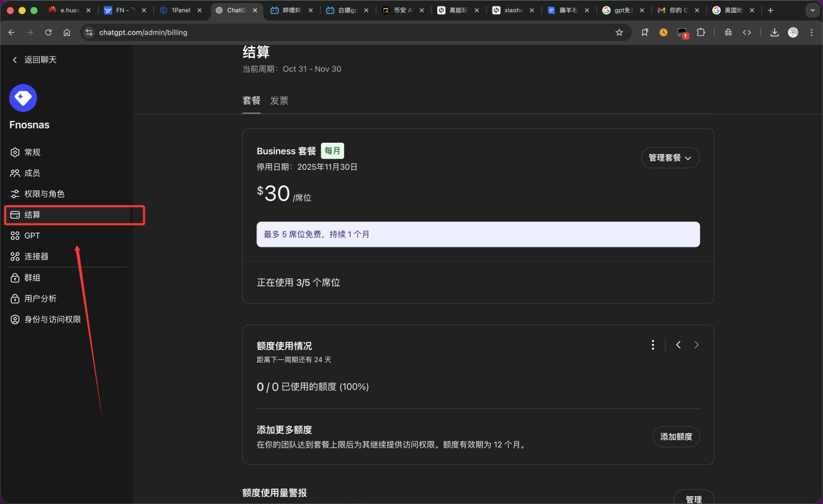This screenshot has height=504, width=823.
Task: Switch to the e.huawei browser tab
Action: (x=70, y=10)
